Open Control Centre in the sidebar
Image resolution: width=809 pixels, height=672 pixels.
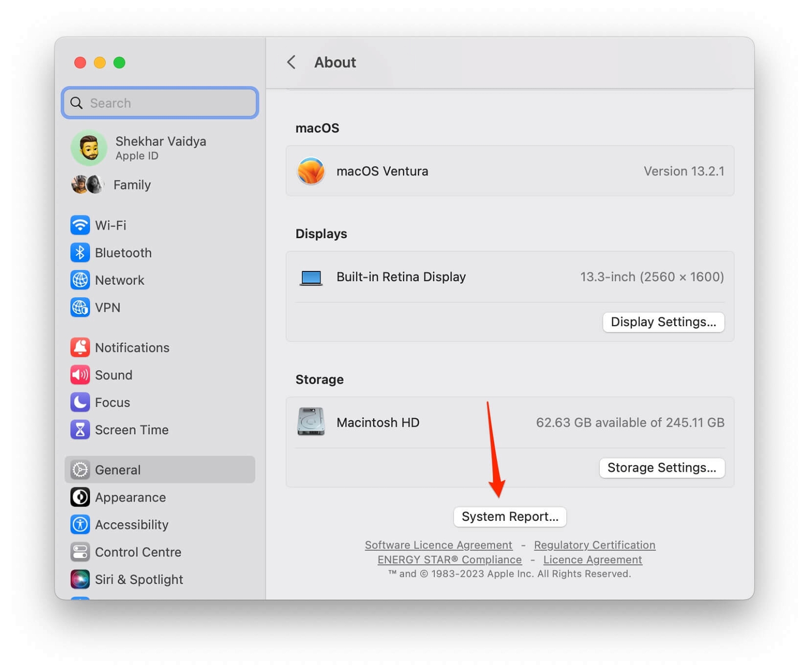[138, 552]
